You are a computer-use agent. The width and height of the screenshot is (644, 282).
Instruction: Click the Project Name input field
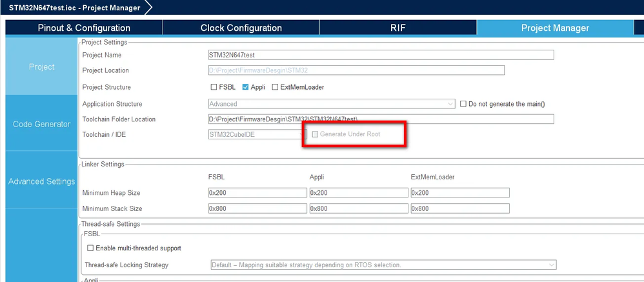click(381, 55)
